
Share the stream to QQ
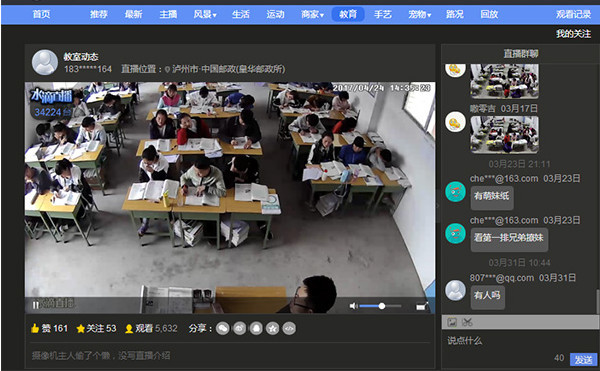pos(256,329)
